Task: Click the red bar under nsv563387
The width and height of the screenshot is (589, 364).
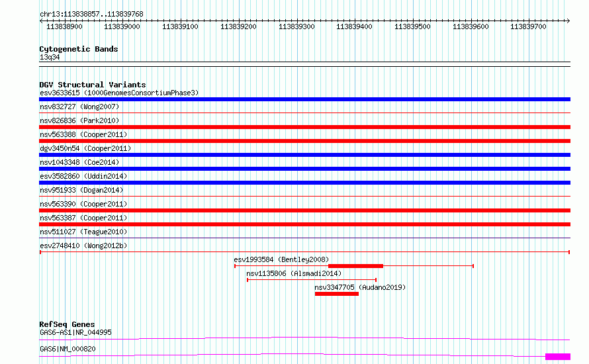Action: coord(304,224)
